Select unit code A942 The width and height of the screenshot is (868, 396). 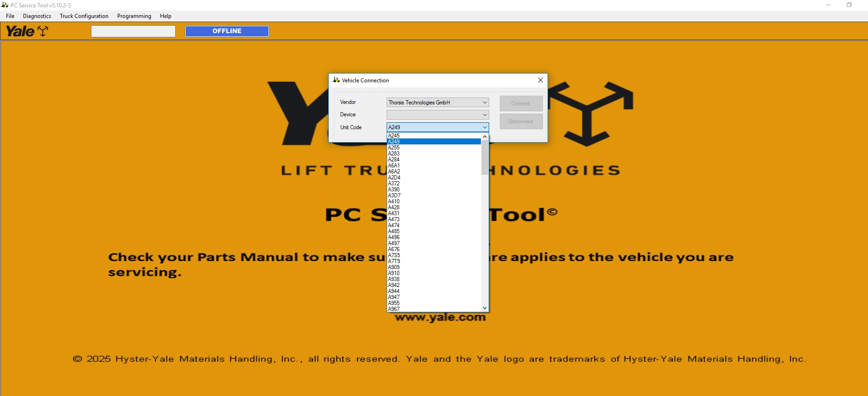coord(434,285)
